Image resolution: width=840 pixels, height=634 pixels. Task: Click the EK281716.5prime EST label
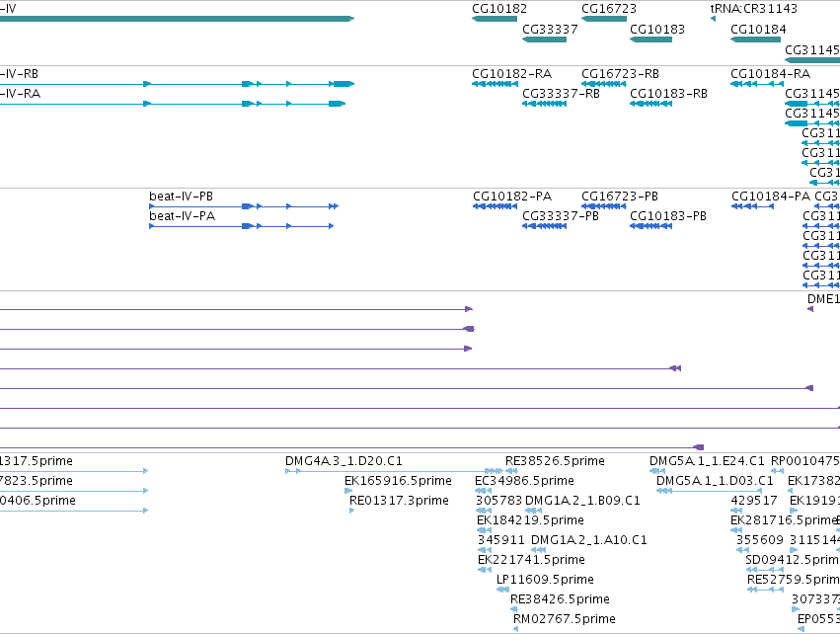pyautogui.click(x=785, y=520)
